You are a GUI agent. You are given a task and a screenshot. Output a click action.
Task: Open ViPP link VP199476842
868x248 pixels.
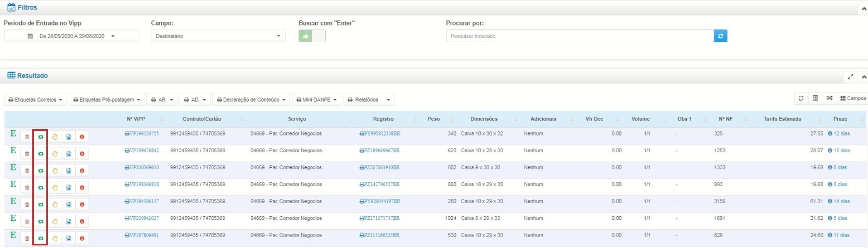point(142,151)
